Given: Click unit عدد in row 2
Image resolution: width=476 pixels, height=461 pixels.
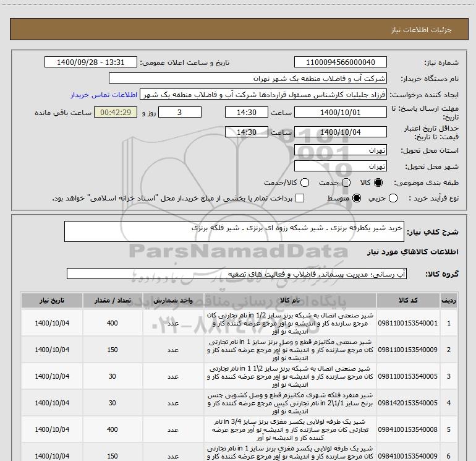Looking at the screenshot, I should [173, 350].
